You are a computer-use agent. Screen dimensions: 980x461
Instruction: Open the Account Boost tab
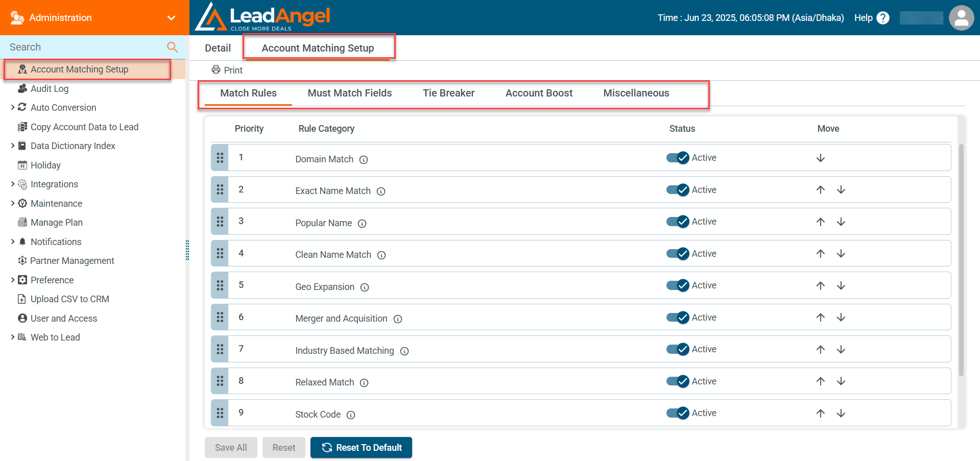[539, 93]
